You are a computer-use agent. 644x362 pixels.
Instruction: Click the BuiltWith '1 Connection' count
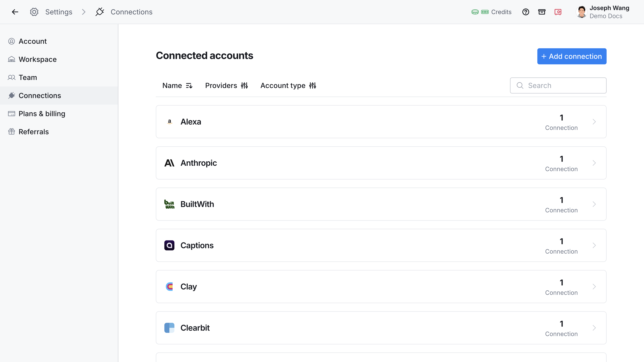tap(561, 205)
